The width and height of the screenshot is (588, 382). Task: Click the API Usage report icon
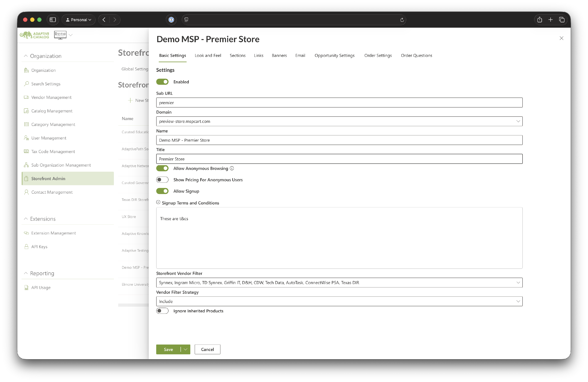[26, 287]
